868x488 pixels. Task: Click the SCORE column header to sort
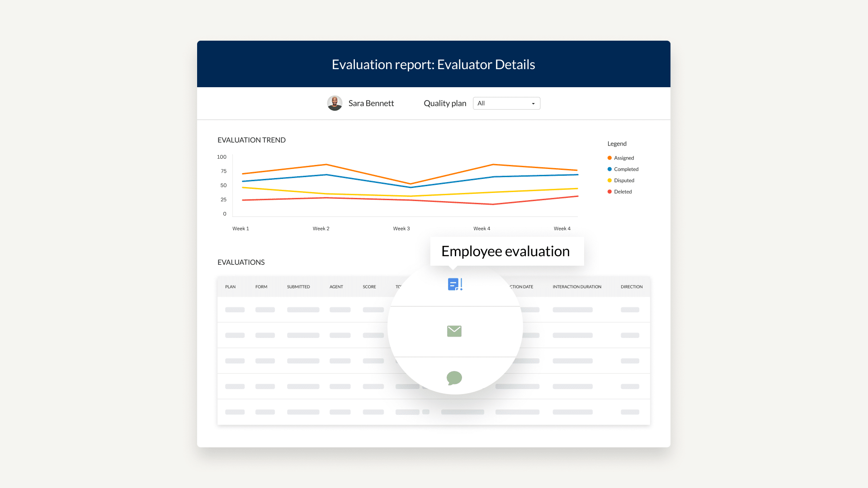coord(369,286)
